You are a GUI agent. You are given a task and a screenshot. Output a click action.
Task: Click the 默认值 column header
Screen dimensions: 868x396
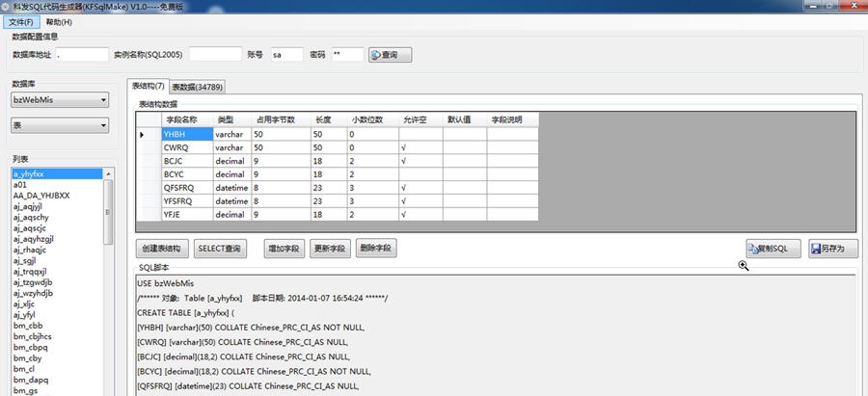[x=465, y=119]
